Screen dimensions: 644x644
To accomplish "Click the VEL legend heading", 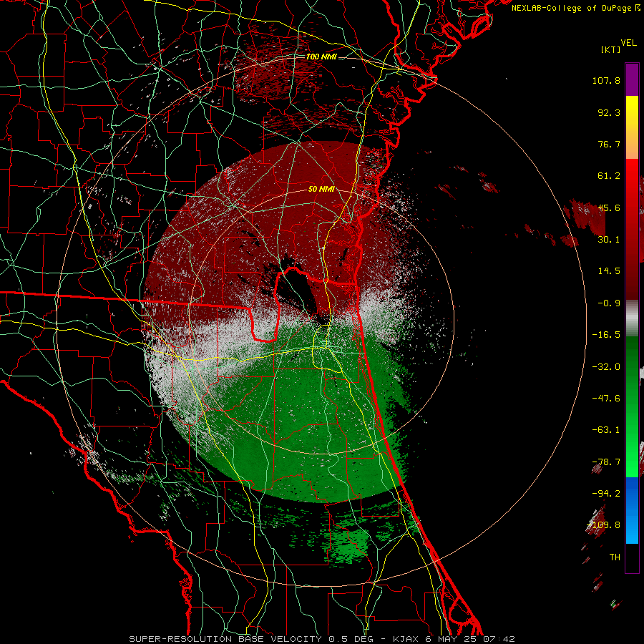I will point(628,43).
